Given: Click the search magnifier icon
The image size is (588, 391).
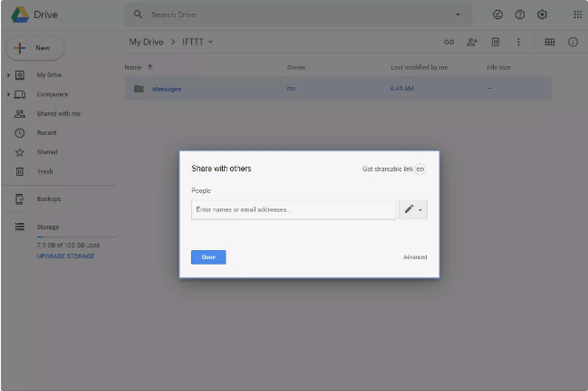Looking at the screenshot, I should (x=138, y=14).
